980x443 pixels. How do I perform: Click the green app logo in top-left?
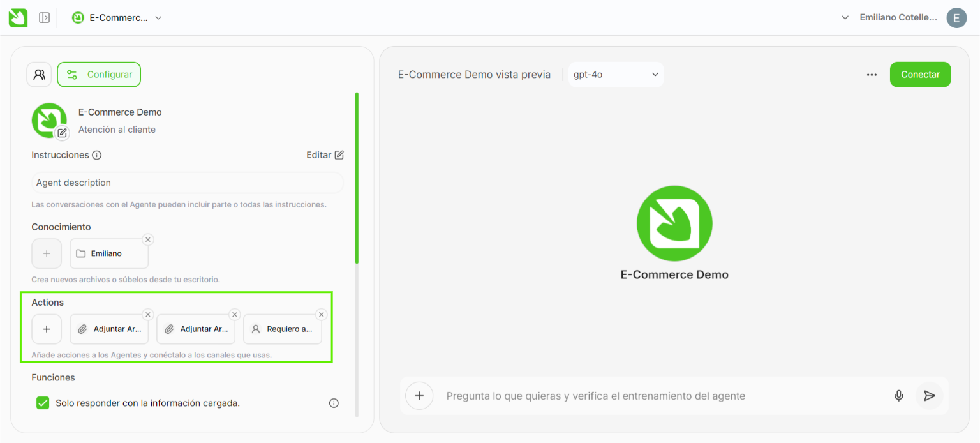coord(18,17)
